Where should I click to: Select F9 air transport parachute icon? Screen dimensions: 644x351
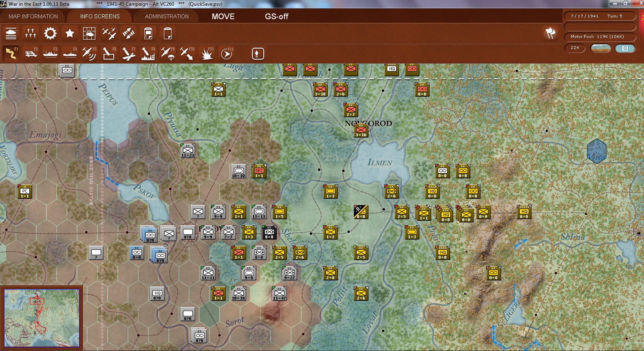tap(168, 53)
